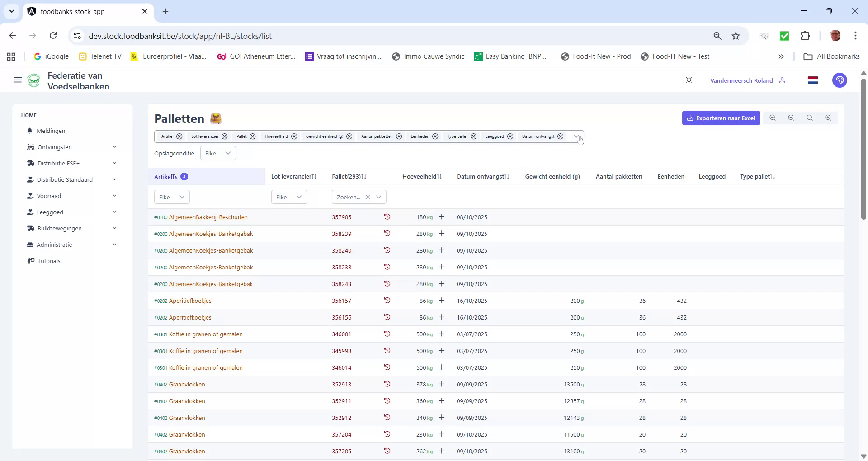Click the purple theme palette icon
Screen dimensions: 868x461
[x=840, y=80]
